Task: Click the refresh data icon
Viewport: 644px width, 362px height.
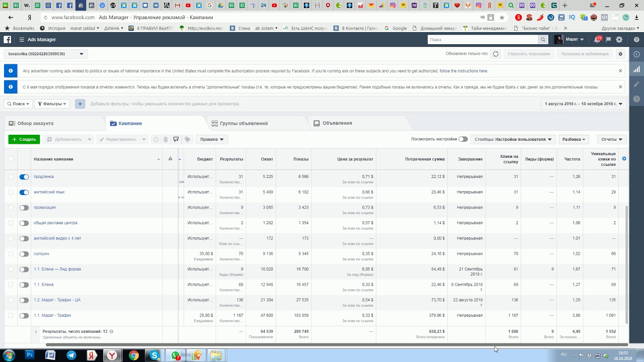Action: click(496, 54)
